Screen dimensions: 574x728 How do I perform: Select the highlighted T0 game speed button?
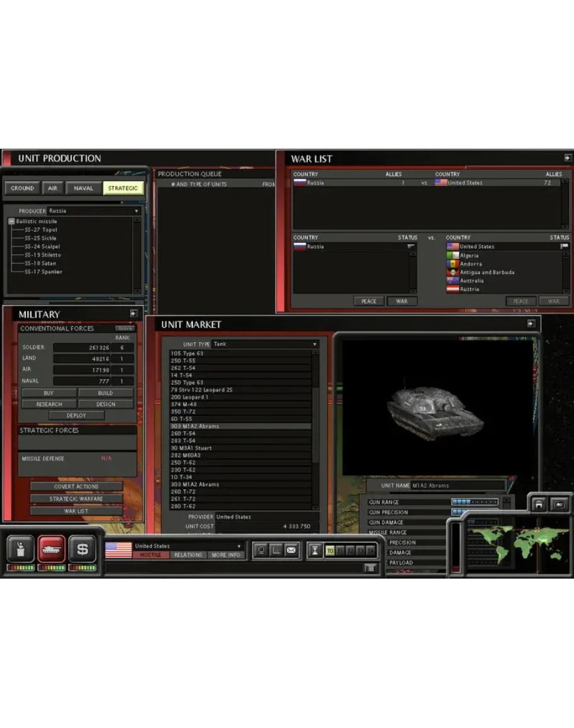click(x=330, y=551)
